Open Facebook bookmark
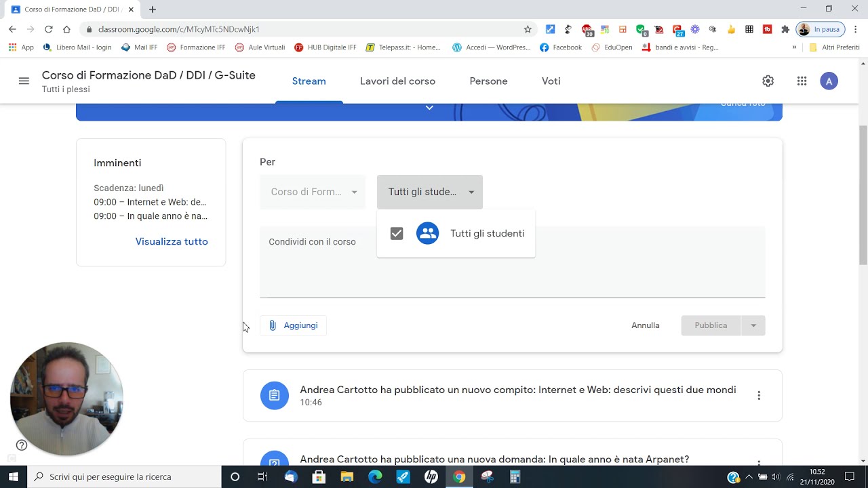The height and width of the screenshot is (488, 868). point(561,47)
